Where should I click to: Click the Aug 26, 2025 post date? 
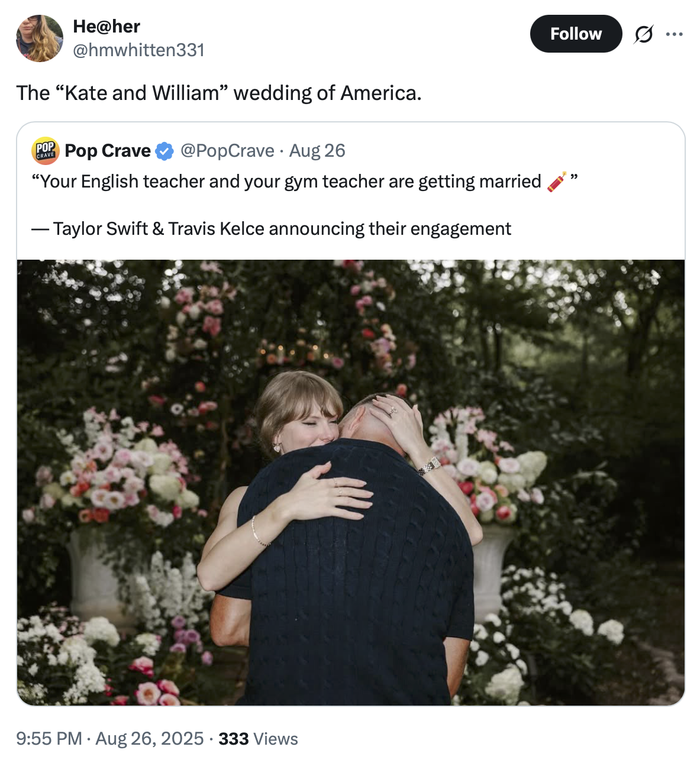[149, 739]
